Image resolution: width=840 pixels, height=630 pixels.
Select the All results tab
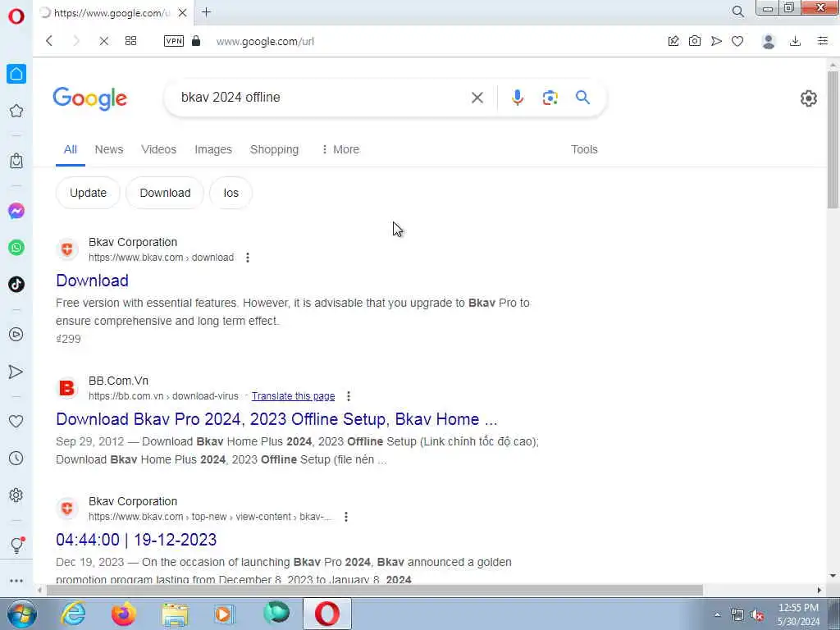[71, 149]
